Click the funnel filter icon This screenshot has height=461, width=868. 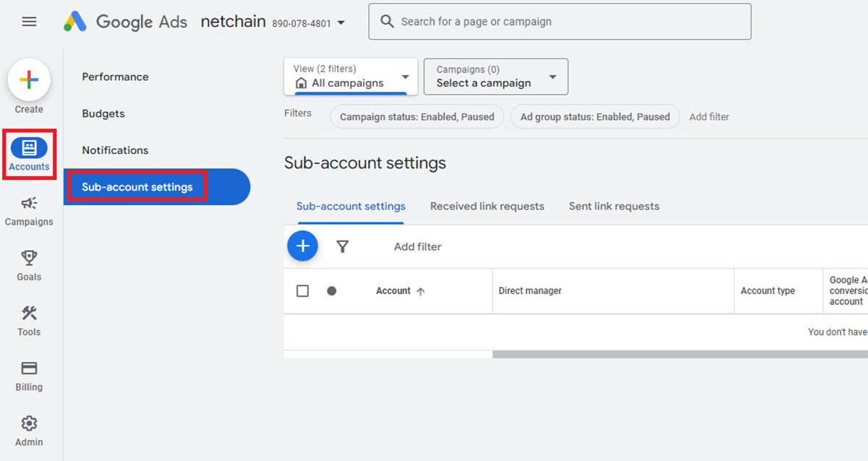[x=343, y=246]
